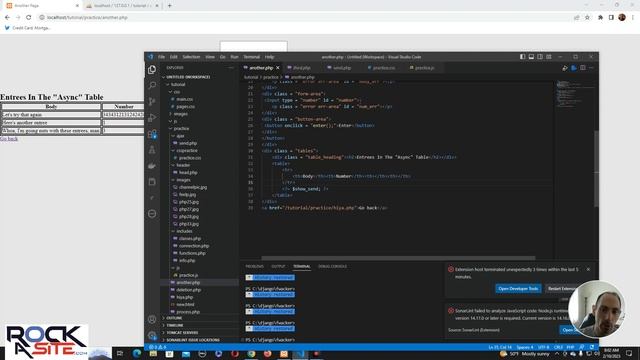Open the Explorer view in VS Code activity bar
640x360 pixels.
[x=152, y=70]
